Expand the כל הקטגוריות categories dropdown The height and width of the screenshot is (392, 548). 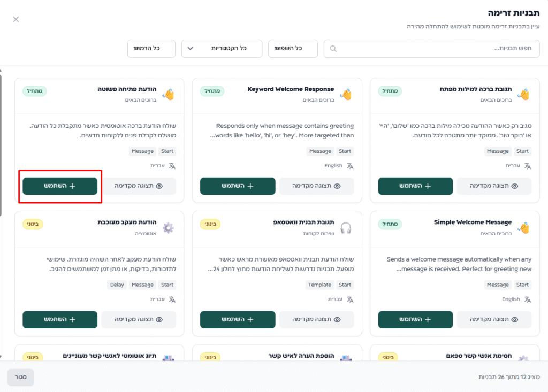(222, 49)
